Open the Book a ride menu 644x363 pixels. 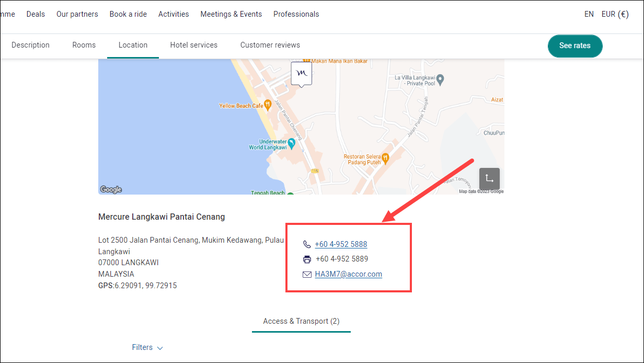[128, 14]
